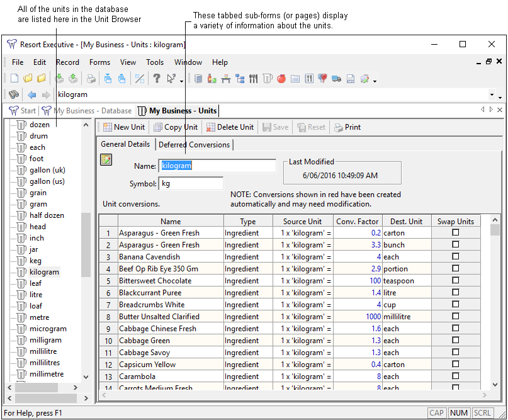Click the tab strip scroll left arrow
The image size is (508, 420).
(482, 110)
